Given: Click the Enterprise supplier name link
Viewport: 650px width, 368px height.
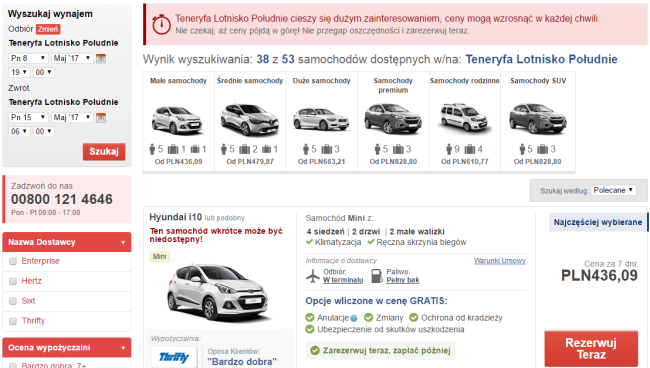Looking at the screenshot, I should (41, 261).
